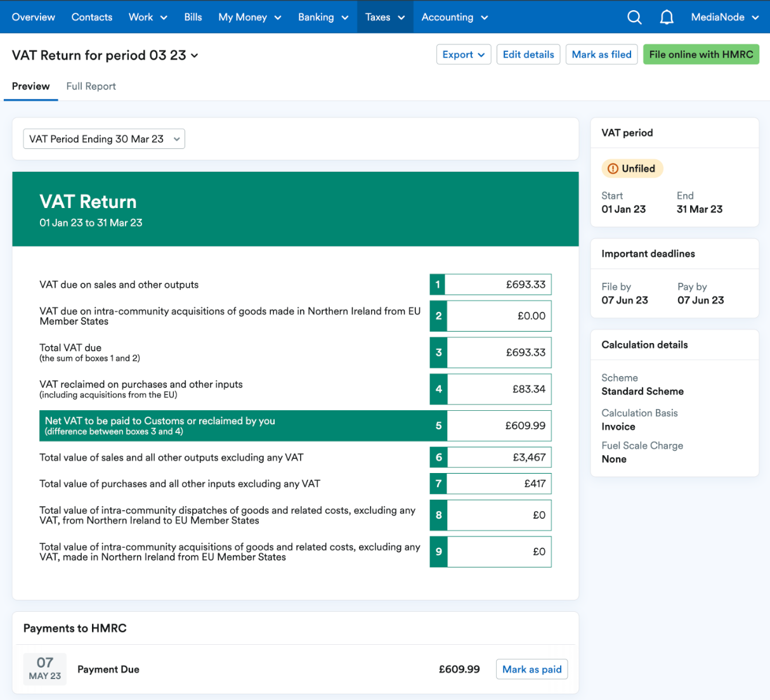Image resolution: width=770 pixels, height=700 pixels.
Task: Click 'VAT due on sales and other outputs'
Action: [119, 285]
